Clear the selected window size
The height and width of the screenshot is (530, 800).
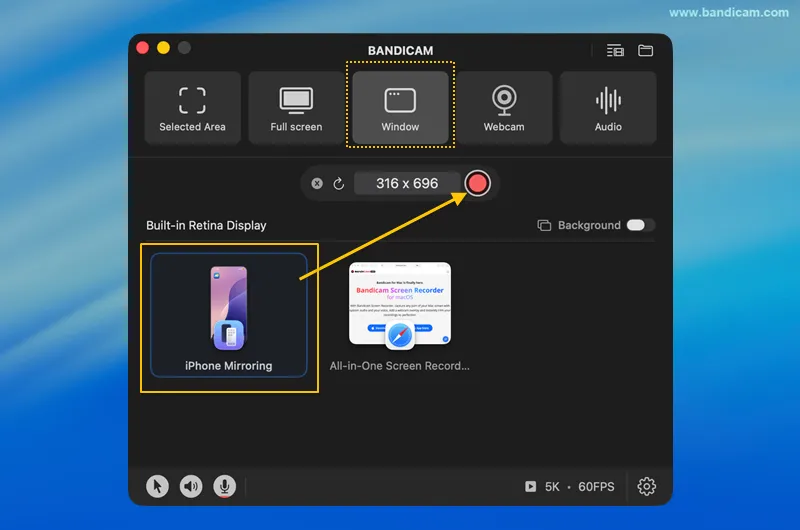pos(317,183)
